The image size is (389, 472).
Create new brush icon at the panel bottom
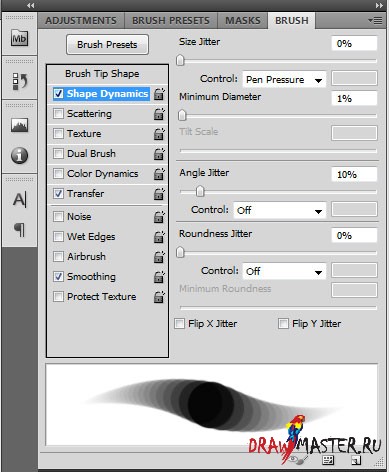click(356, 460)
